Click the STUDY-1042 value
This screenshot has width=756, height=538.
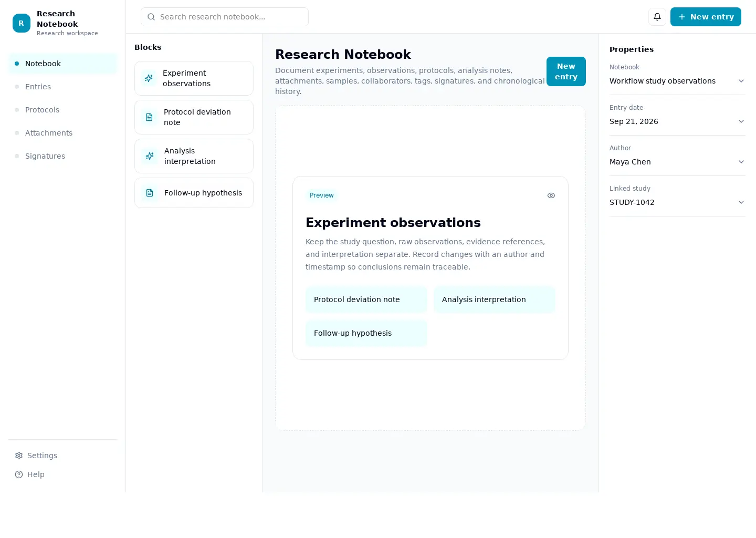[632, 202]
